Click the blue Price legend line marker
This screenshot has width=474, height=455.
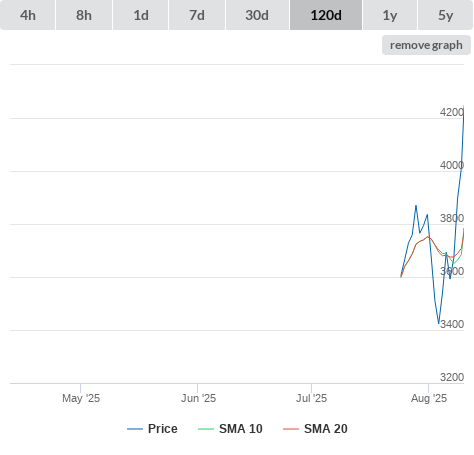(x=135, y=429)
